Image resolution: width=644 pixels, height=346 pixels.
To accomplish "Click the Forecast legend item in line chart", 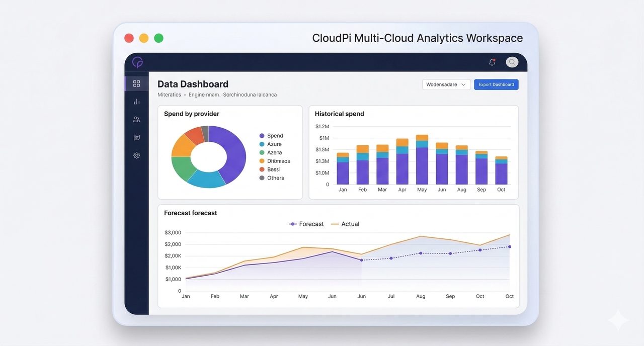I will click(x=306, y=224).
